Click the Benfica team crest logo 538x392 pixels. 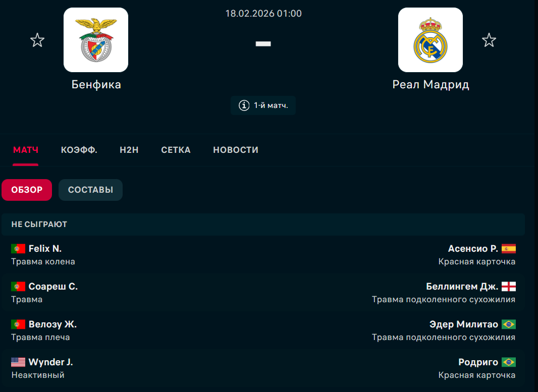pyautogui.click(x=96, y=40)
